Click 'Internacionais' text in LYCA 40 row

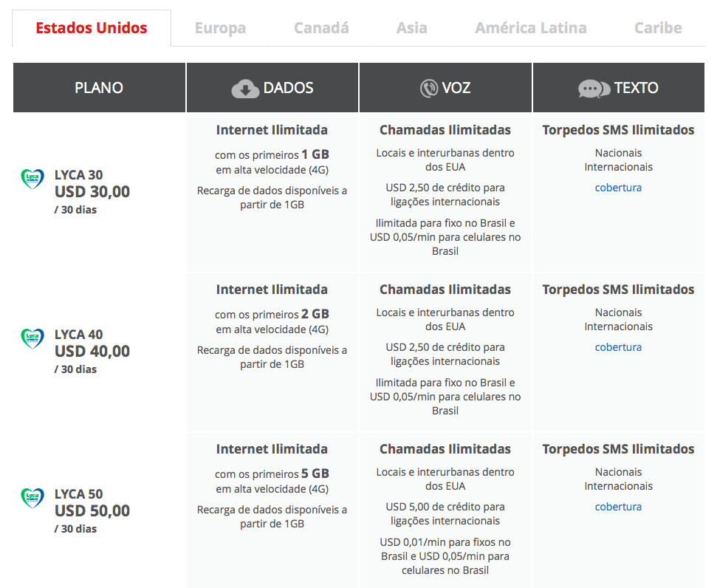pyautogui.click(x=618, y=327)
